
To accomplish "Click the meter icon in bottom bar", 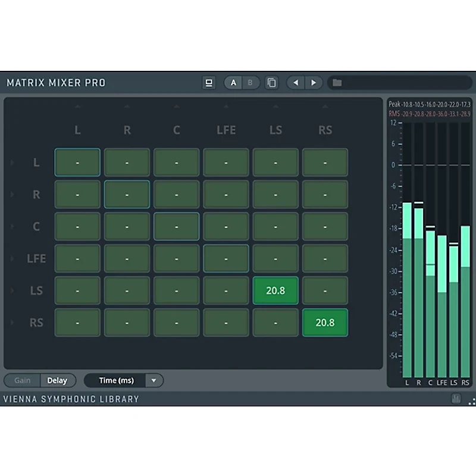I will click(456, 399).
